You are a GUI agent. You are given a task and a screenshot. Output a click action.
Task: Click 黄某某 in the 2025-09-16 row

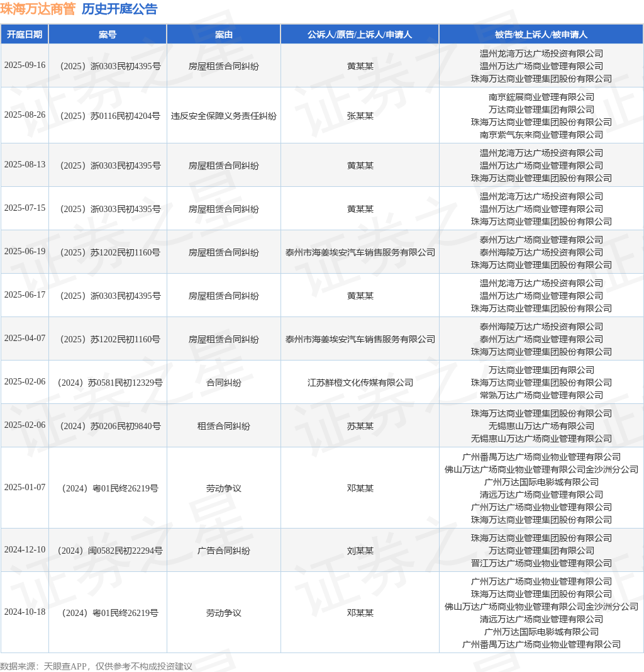tap(360, 66)
